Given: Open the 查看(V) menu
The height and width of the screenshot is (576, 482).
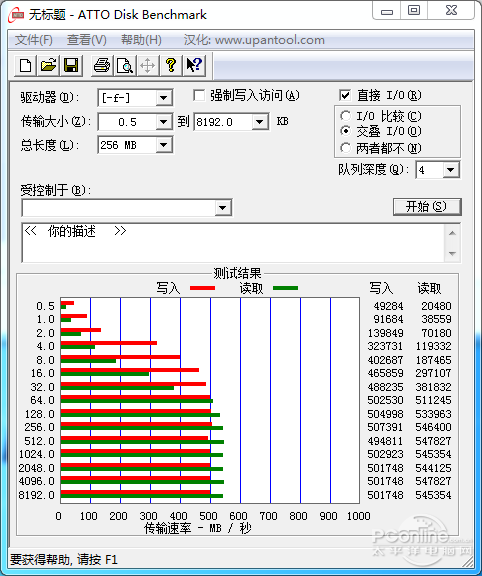Looking at the screenshot, I should pyautogui.click(x=87, y=40).
